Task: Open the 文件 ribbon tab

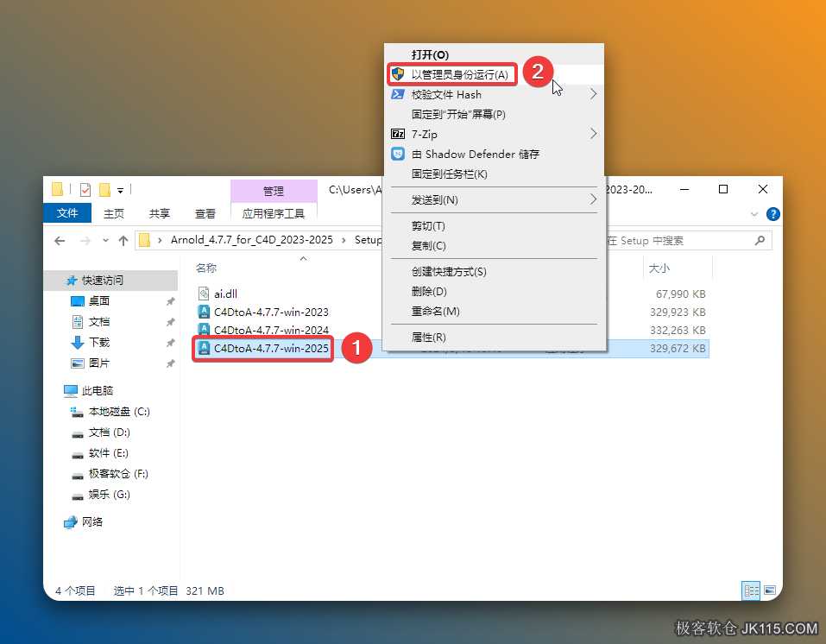Action: [x=67, y=213]
